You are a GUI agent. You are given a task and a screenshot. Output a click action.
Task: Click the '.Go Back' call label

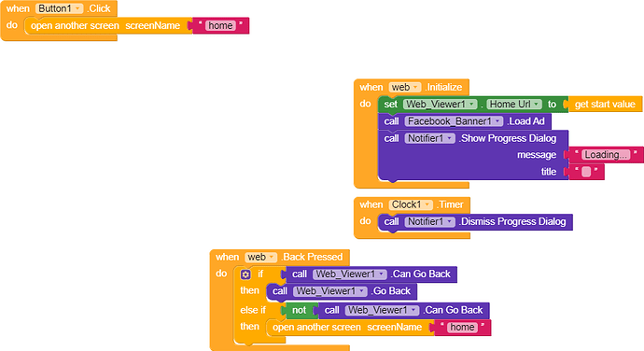pos(390,291)
